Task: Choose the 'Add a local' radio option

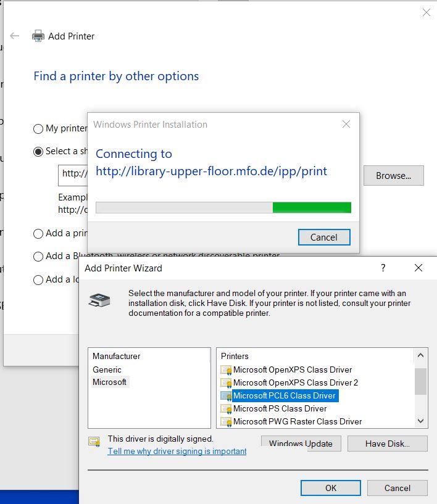Action: pos(38,280)
